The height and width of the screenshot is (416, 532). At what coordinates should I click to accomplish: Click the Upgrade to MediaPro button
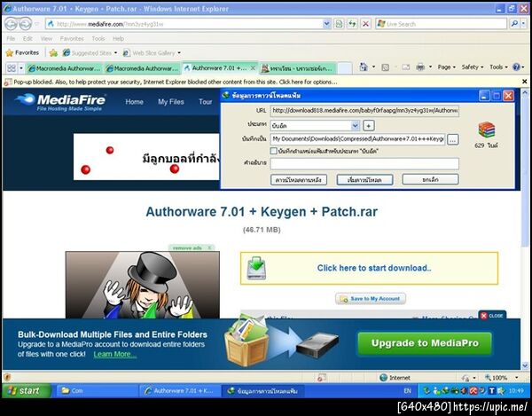point(425,343)
